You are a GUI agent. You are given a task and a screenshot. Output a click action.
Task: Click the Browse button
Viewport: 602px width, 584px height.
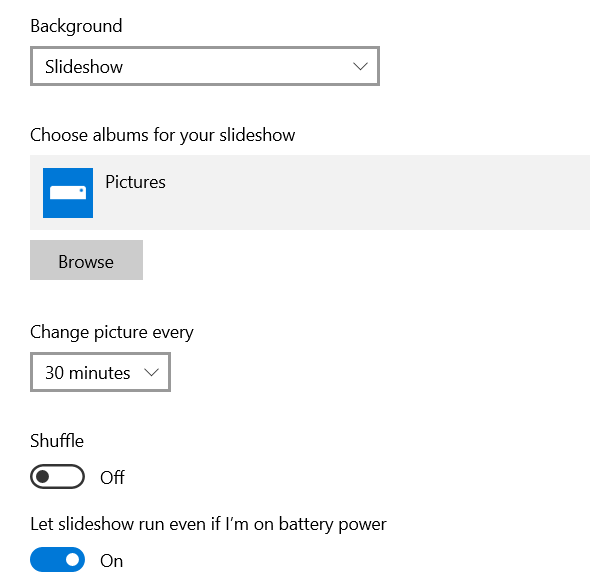(86, 260)
